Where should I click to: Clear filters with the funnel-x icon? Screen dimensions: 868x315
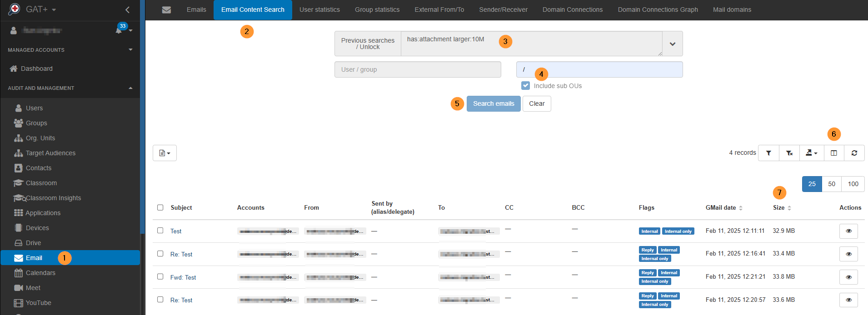click(x=789, y=153)
